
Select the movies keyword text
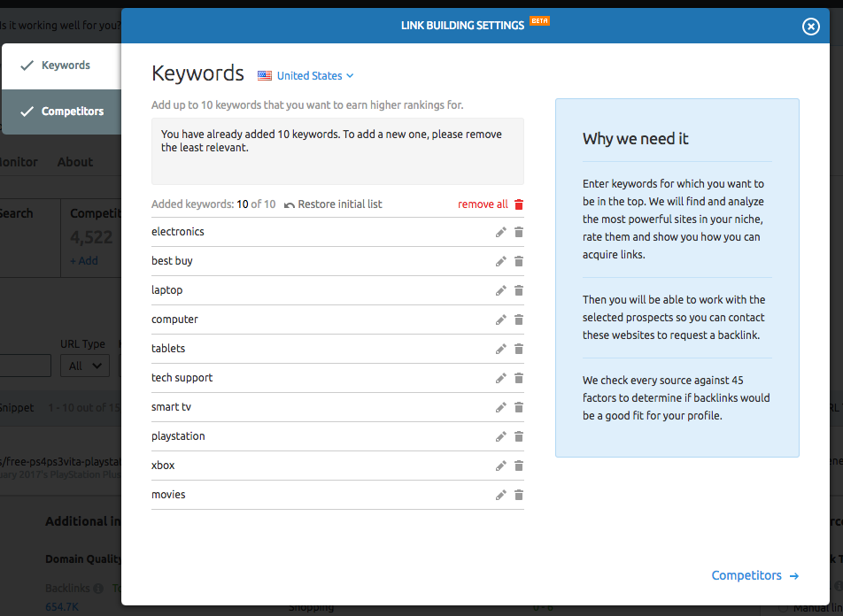[x=168, y=495]
